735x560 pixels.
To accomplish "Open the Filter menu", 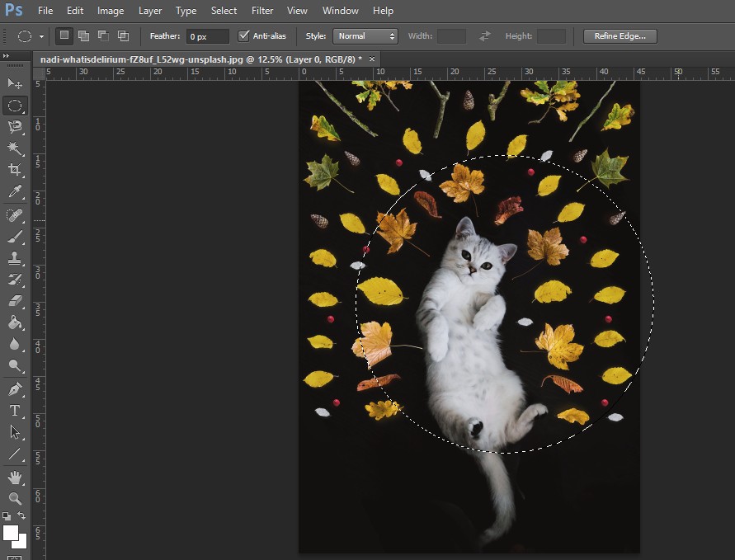I will pos(262,11).
